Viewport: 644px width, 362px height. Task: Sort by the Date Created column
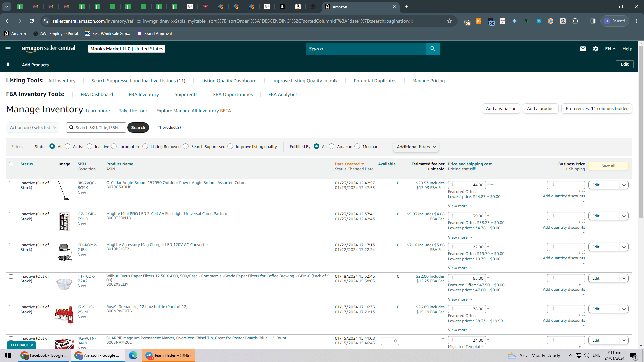pos(350,164)
